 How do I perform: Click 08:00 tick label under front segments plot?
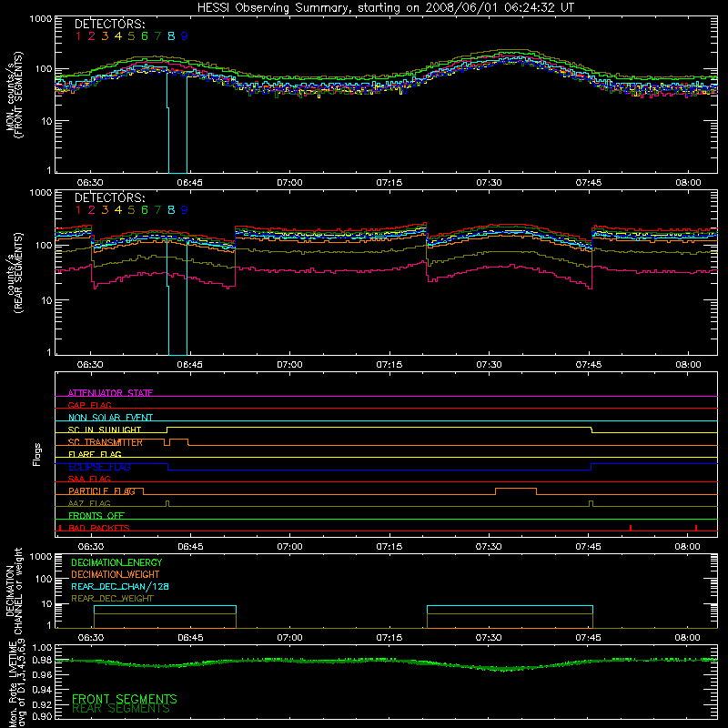click(688, 183)
